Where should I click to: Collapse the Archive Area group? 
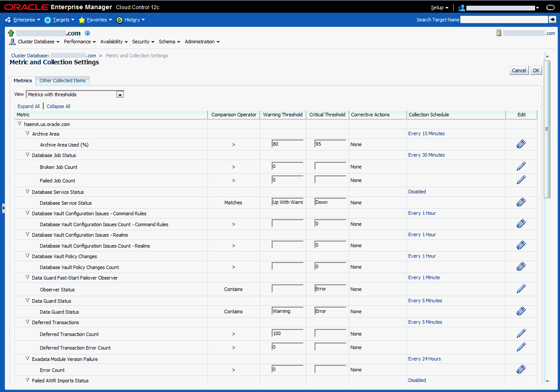click(27, 133)
